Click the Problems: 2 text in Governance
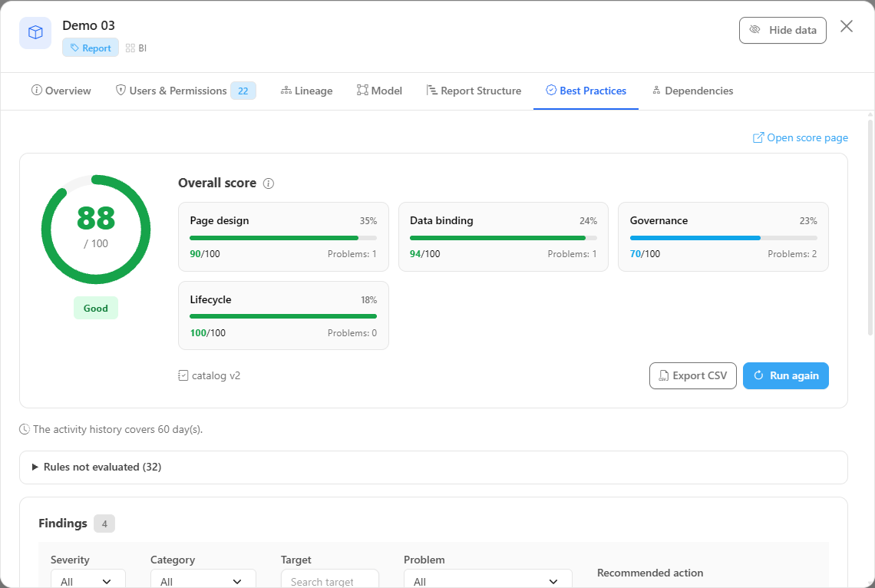Screen dimensions: 875x588 click(792, 254)
